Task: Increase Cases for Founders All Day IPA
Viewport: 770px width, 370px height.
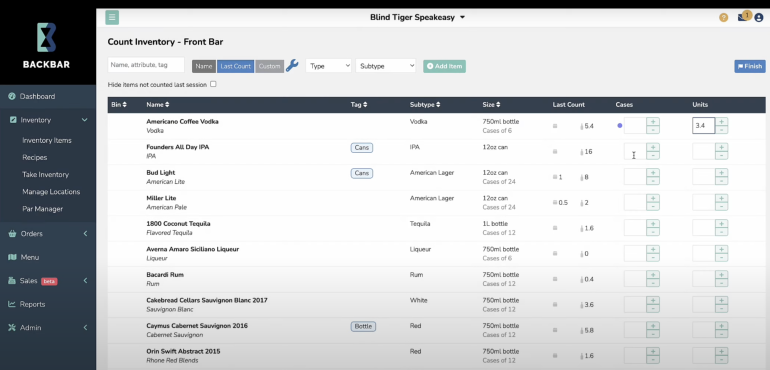Action: (x=653, y=147)
